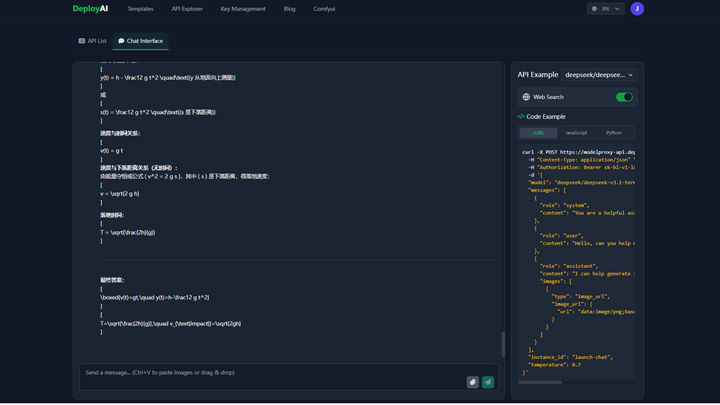Open the API Explorer page
Screen dimensions: 720x405
coord(187,9)
